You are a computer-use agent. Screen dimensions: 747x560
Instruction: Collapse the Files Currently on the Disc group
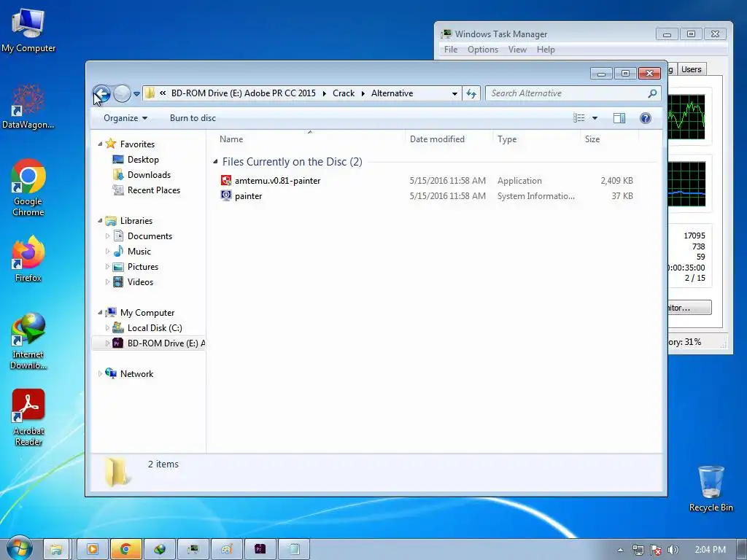coord(215,162)
